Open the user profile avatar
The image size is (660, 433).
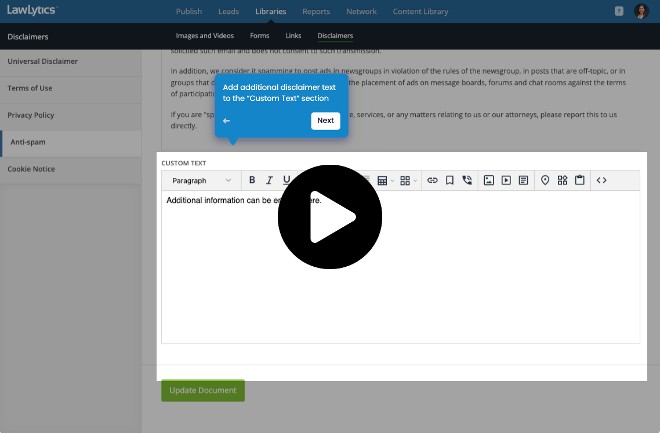(x=641, y=11)
